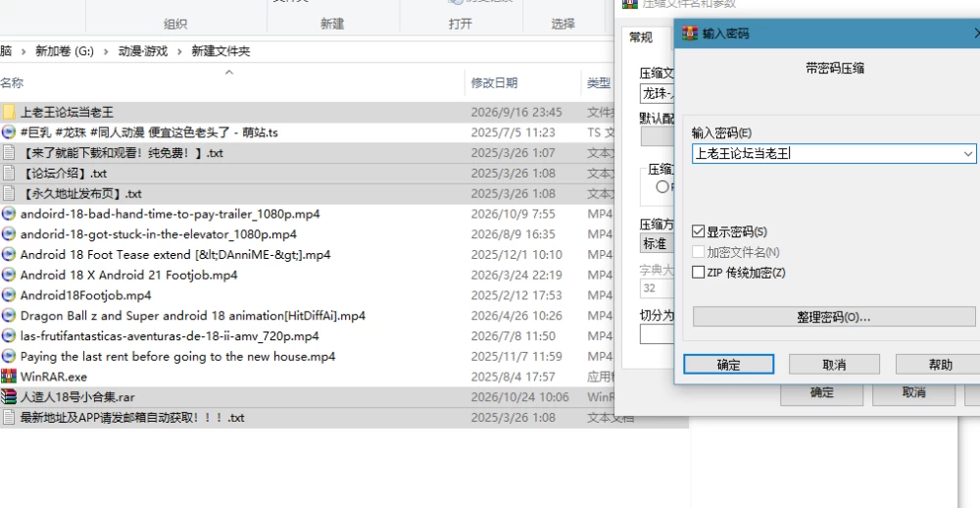The width and height of the screenshot is (980, 508).
Task: Navigate to 动漫-游戏 in the address bar
Action: coord(143,51)
